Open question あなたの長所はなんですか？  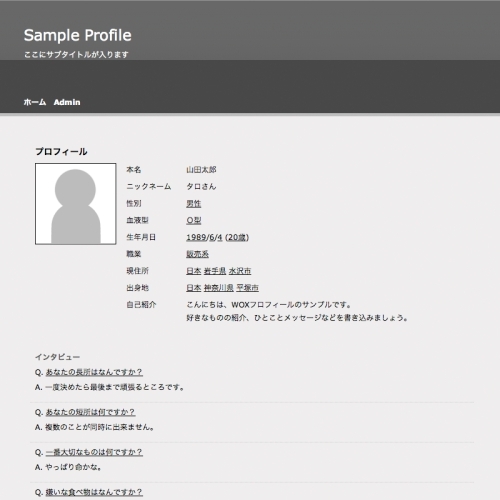coord(94,372)
